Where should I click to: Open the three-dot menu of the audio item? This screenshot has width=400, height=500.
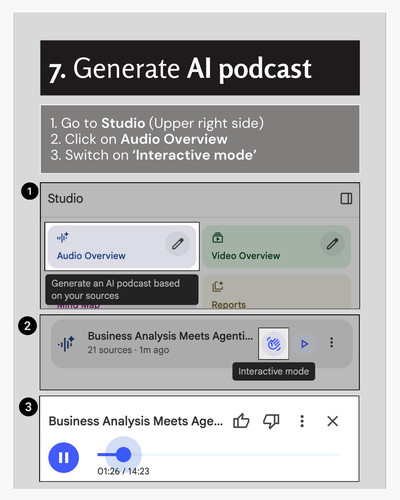331,342
